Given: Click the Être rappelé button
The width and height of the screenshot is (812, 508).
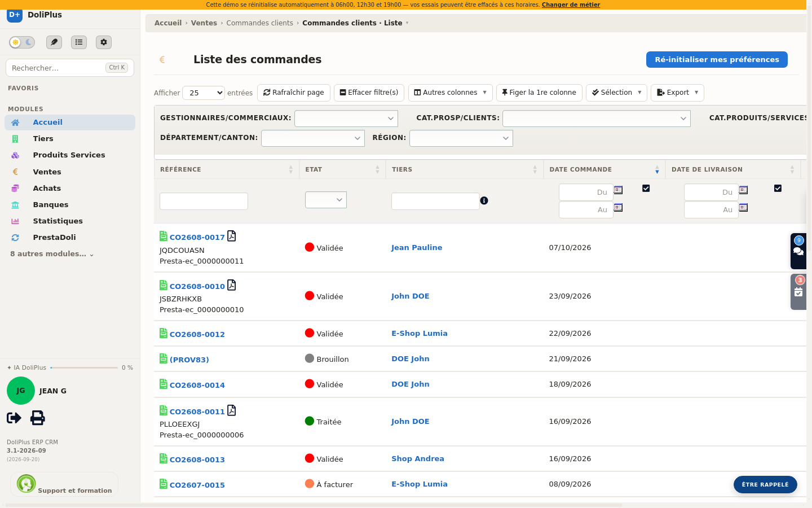Looking at the screenshot, I should [765, 484].
